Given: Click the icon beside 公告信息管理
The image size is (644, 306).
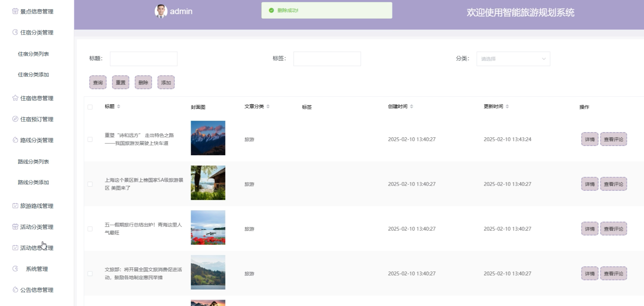Looking at the screenshot, I should (x=15, y=289).
